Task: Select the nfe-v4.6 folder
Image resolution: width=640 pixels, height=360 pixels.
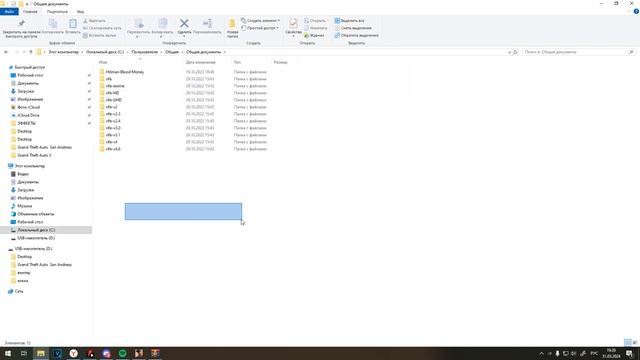Action: 113,149
